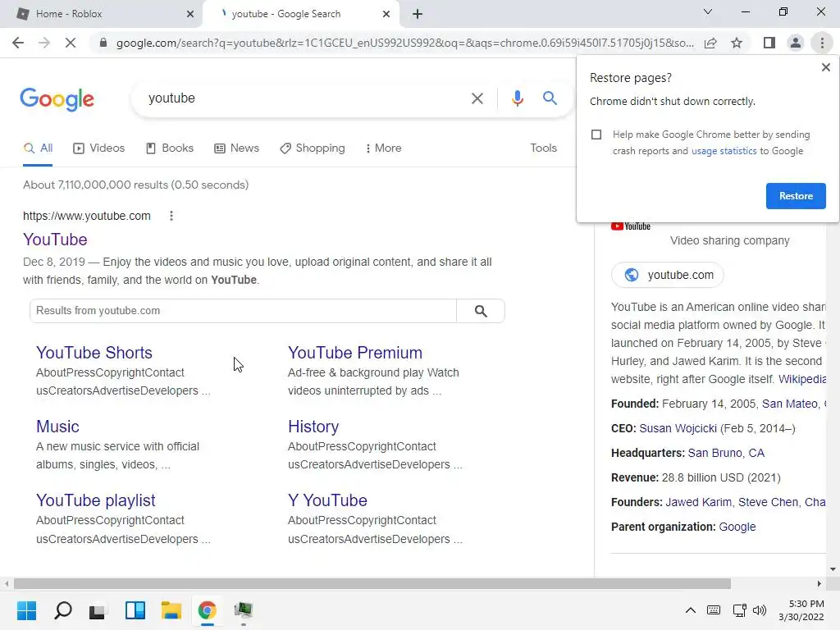Image resolution: width=840 pixels, height=630 pixels.
Task: Open the volume control in tray
Action: [x=759, y=610]
